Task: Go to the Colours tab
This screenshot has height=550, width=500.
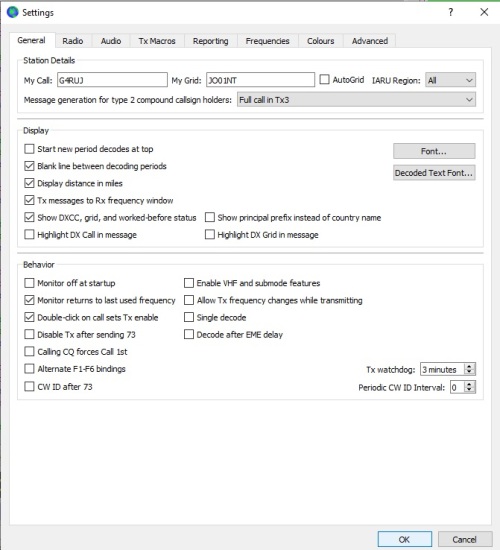Action: pos(320,41)
